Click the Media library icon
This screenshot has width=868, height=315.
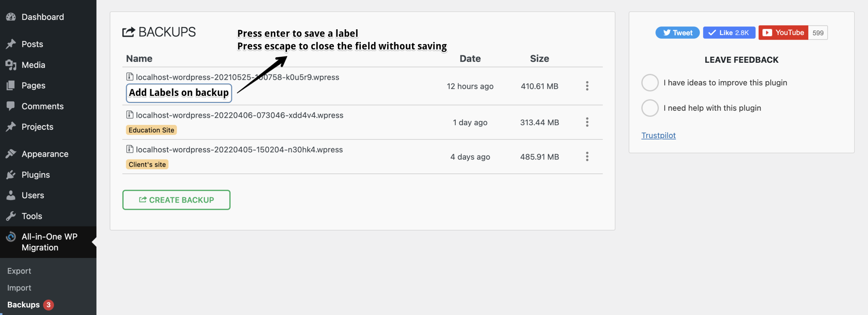pyautogui.click(x=11, y=65)
